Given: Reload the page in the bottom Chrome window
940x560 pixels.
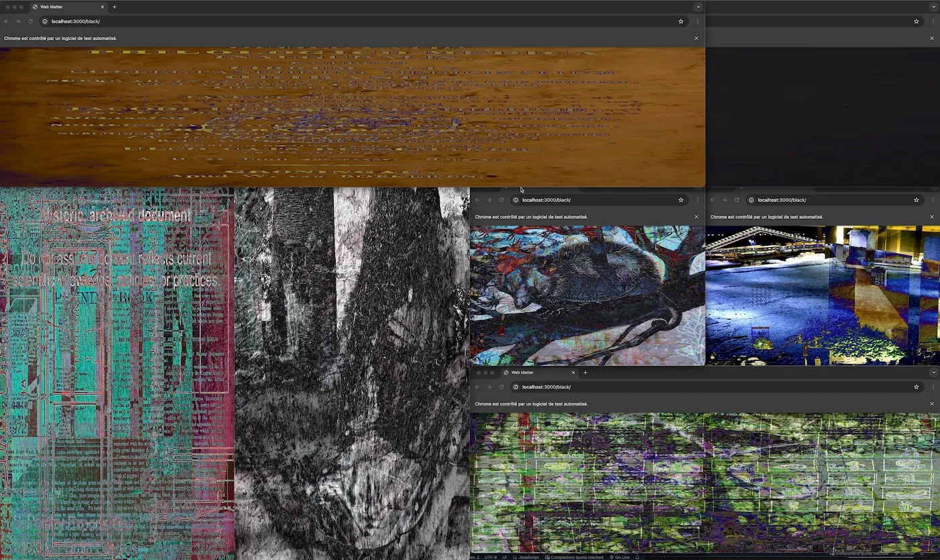Looking at the screenshot, I should click(x=501, y=387).
